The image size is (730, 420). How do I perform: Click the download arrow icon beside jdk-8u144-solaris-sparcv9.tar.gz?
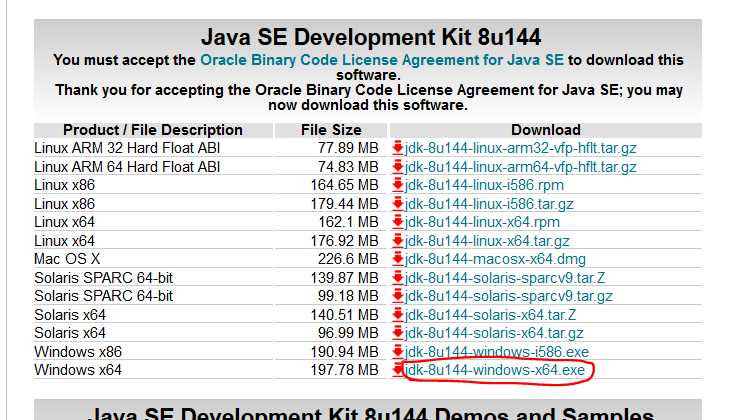(398, 296)
